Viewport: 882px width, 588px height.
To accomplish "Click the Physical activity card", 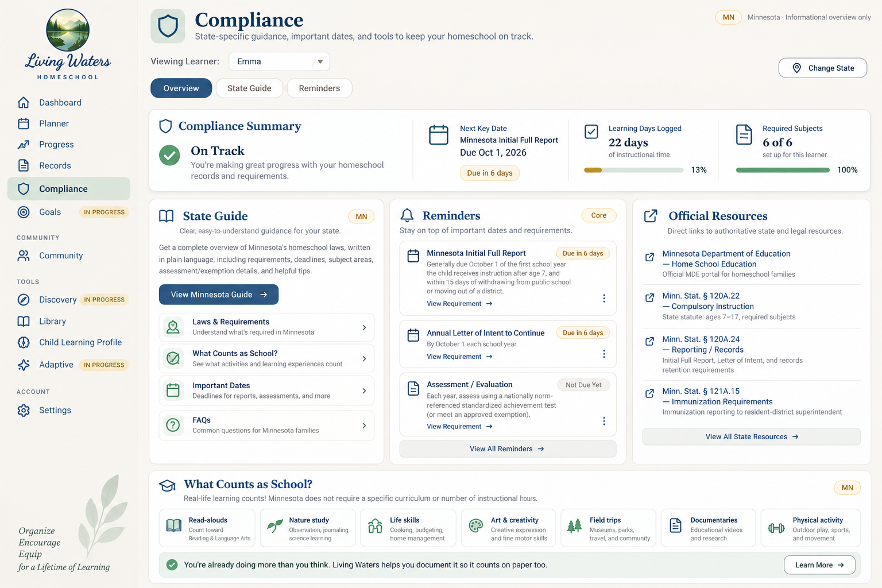I will 811,528.
